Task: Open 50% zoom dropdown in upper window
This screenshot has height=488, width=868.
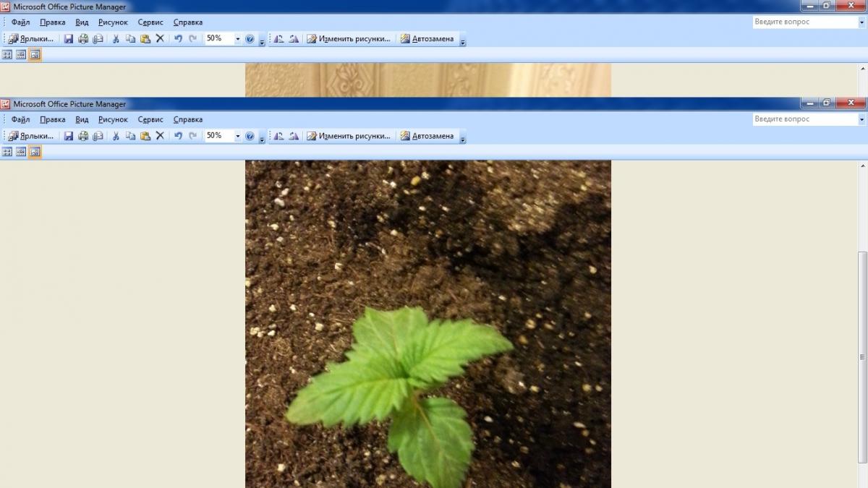Action: pyautogui.click(x=237, y=39)
